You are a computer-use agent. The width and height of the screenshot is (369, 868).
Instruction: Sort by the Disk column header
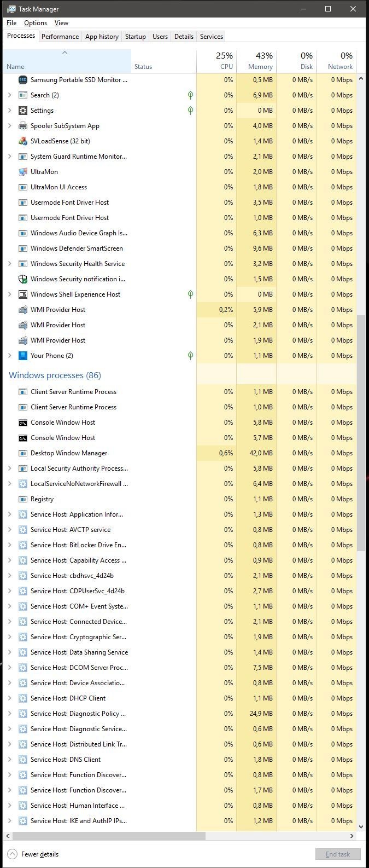[x=296, y=61]
